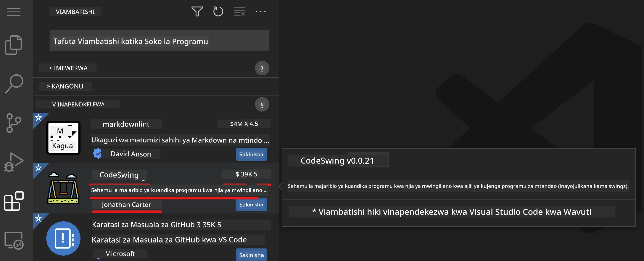Screen dimensions: 644x261
Task: Install GitHub Issues Notebooks with Sakinisha
Action: click(251, 255)
